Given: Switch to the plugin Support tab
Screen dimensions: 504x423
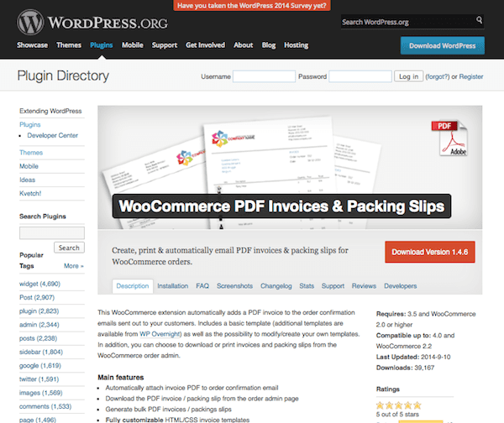Looking at the screenshot, I should 333,286.
